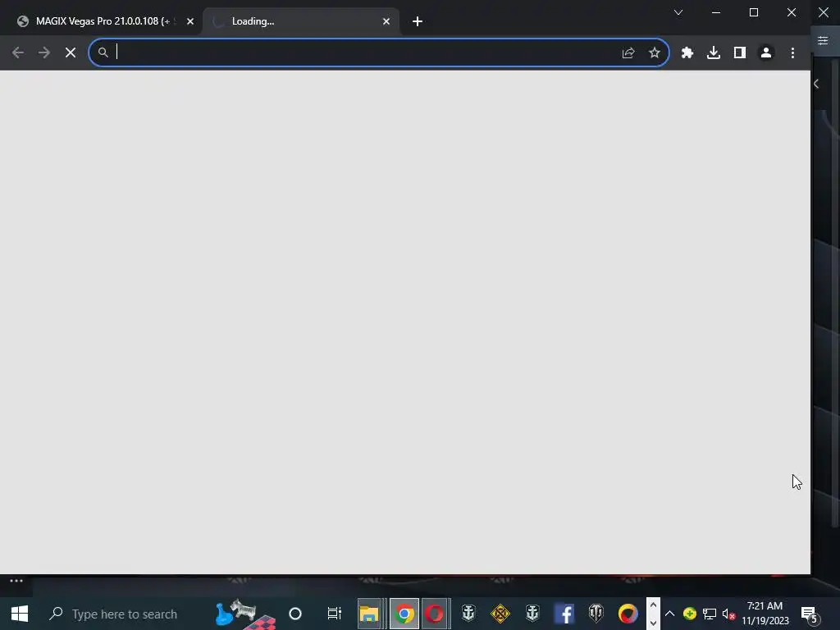Close the Loading... tab
Screen dimensions: 840x630
(386, 21)
